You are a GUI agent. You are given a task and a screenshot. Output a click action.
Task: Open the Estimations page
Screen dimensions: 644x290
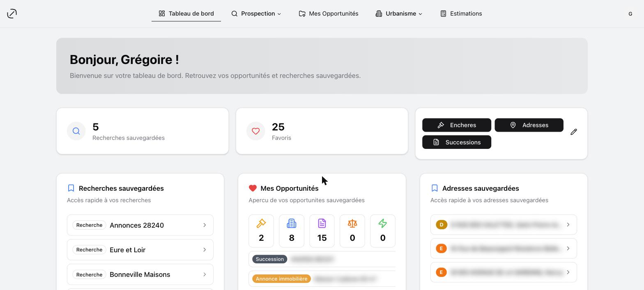pos(461,14)
